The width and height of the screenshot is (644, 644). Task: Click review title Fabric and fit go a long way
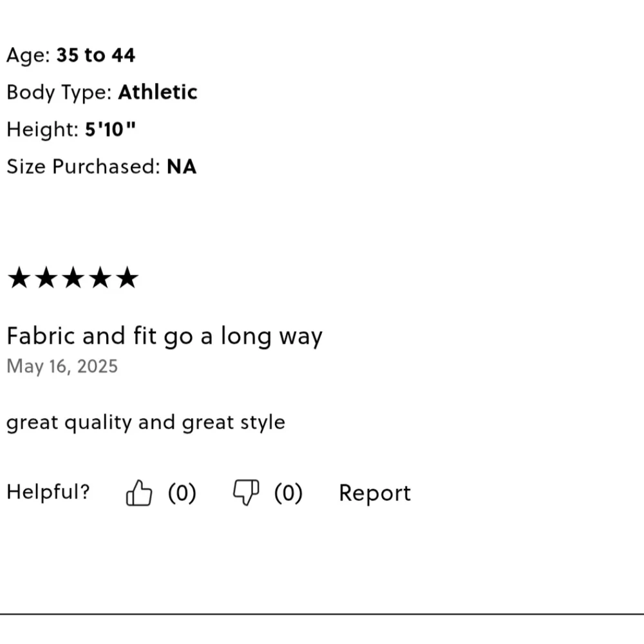[165, 336]
